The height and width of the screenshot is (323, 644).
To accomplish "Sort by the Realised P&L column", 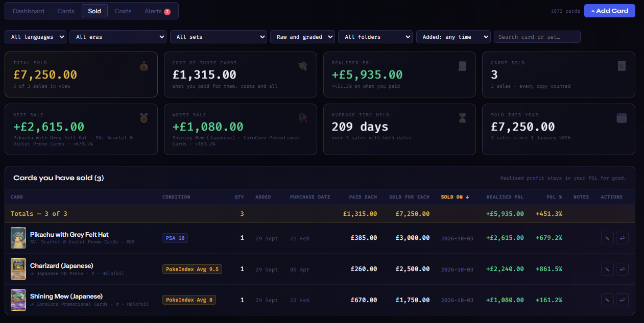I will point(505,197).
